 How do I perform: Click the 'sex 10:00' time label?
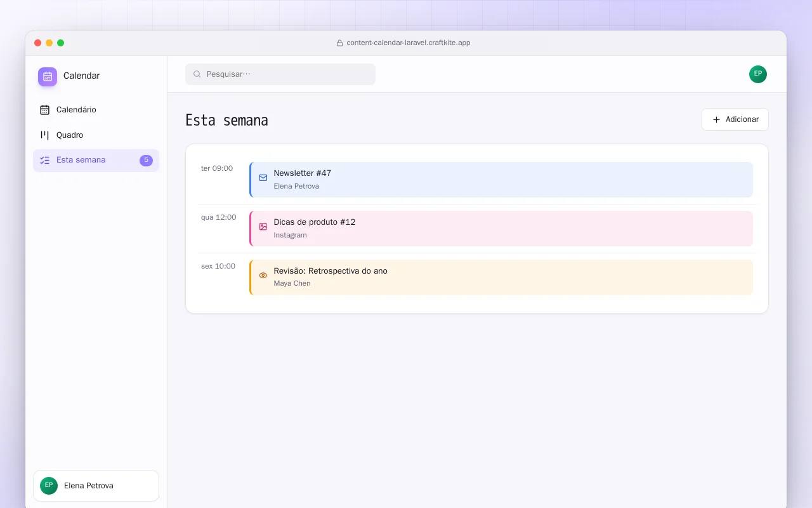pyautogui.click(x=218, y=267)
